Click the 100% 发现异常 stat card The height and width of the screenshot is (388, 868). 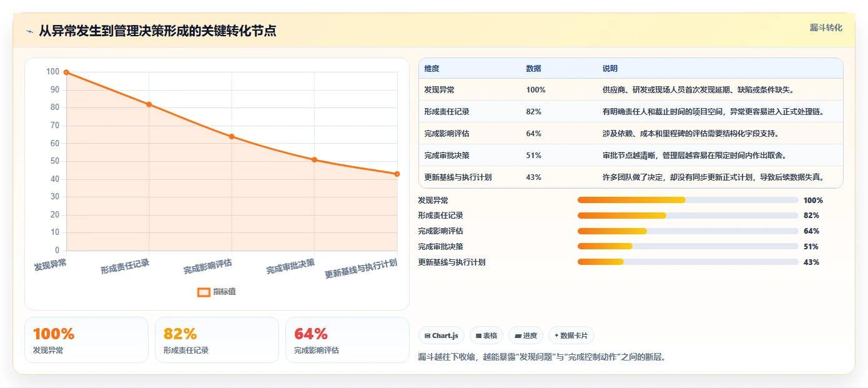point(86,340)
